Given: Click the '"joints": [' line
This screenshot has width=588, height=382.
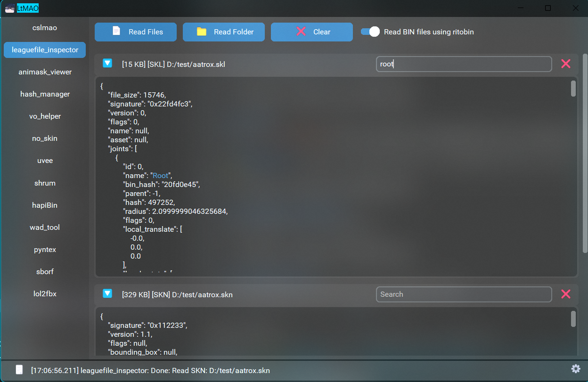Looking at the screenshot, I should point(122,149).
